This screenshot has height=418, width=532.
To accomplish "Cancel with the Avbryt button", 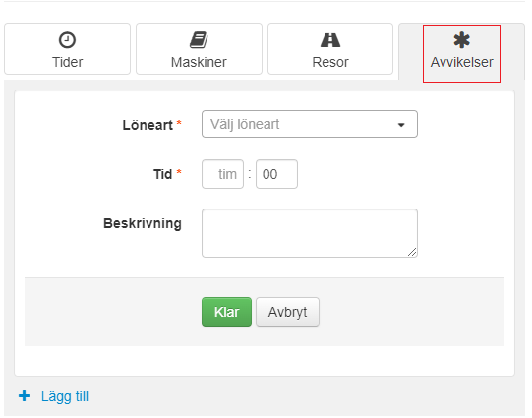I will pyautogui.click(x=287, y=312).
